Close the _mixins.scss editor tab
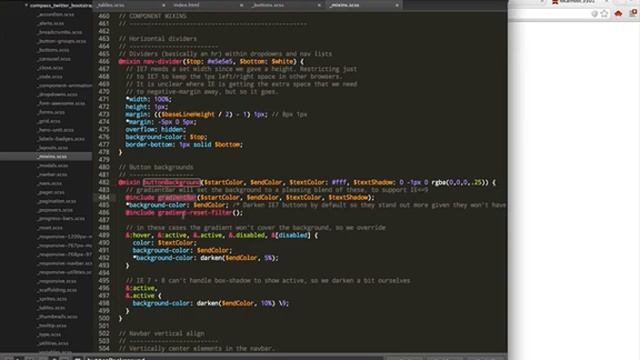Screen dimensions: 640x360 tap(397, 5)
